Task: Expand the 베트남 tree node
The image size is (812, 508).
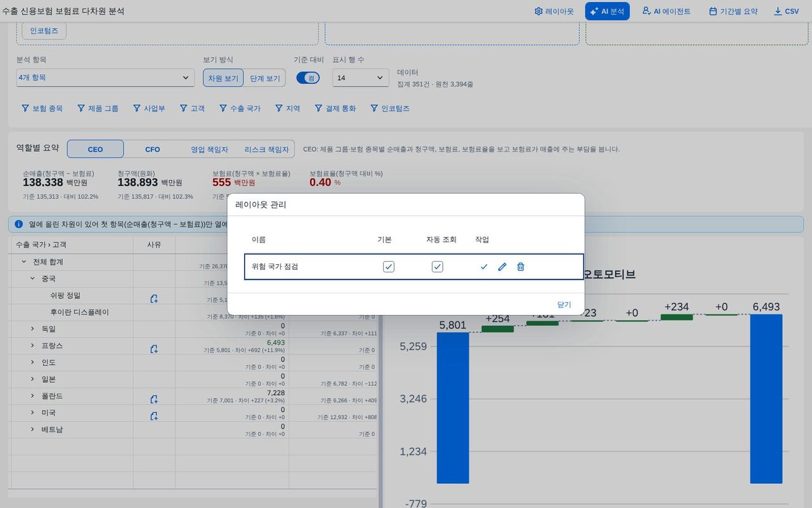Action: [32, 429]
